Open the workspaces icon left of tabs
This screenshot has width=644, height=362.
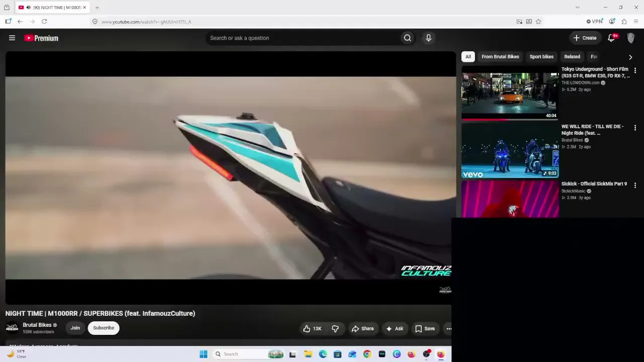point(7,8)
